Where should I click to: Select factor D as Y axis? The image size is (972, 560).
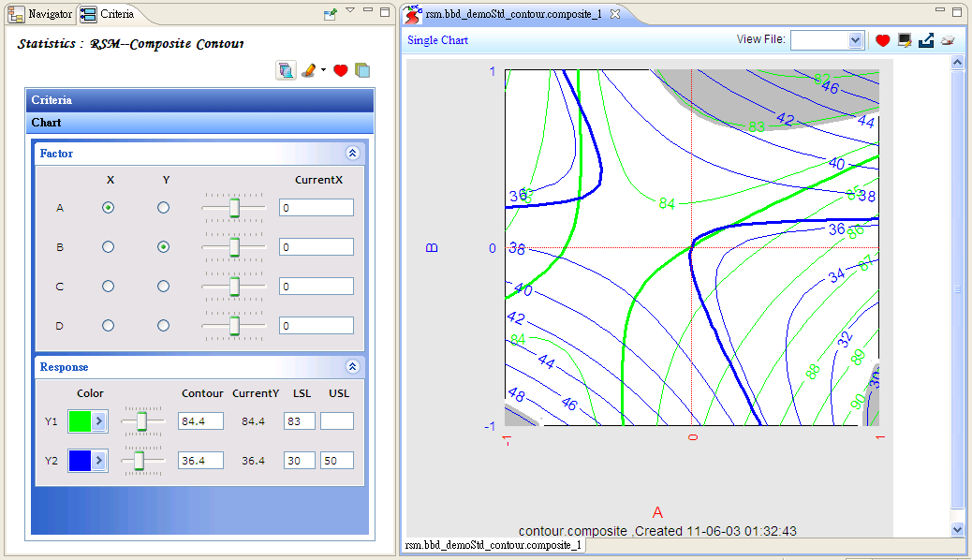[x=163, y=326]
